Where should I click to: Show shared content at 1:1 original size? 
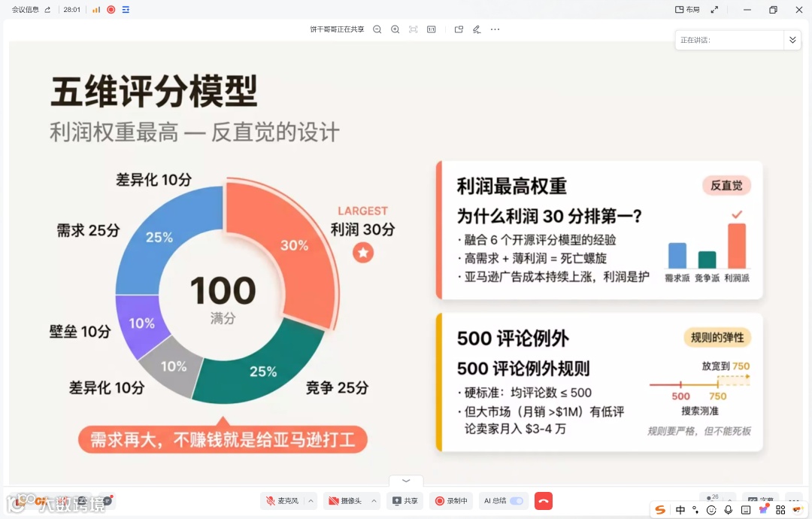[432, 29]
